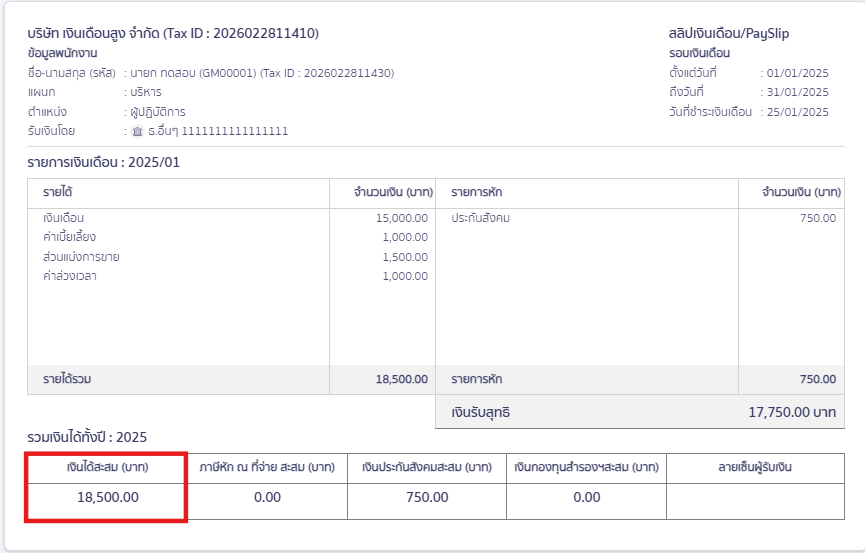This screenshot has width=865, height=553.
Task: Select the period start date 01/01/2025
Action: (798, 73)
